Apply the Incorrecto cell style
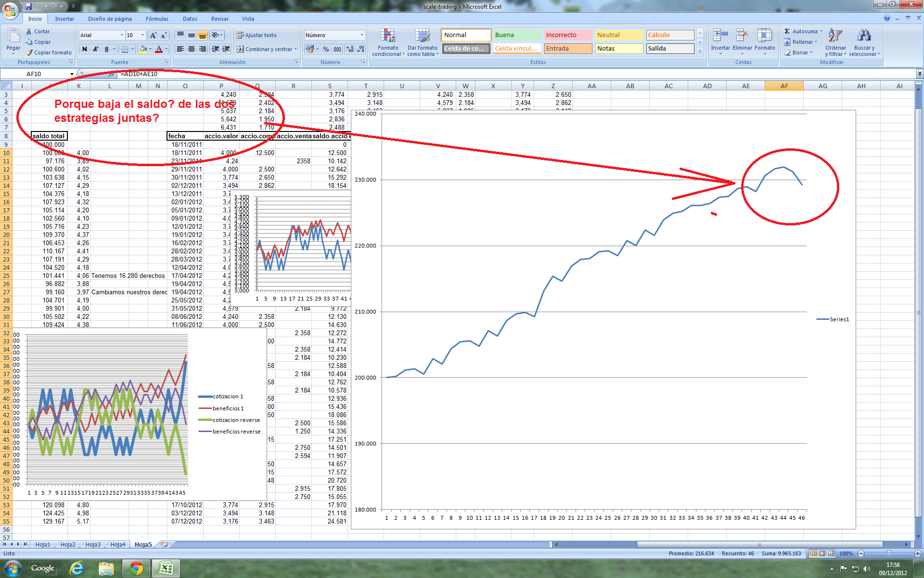The image size is (924, 578). click(x=568, y=35)
